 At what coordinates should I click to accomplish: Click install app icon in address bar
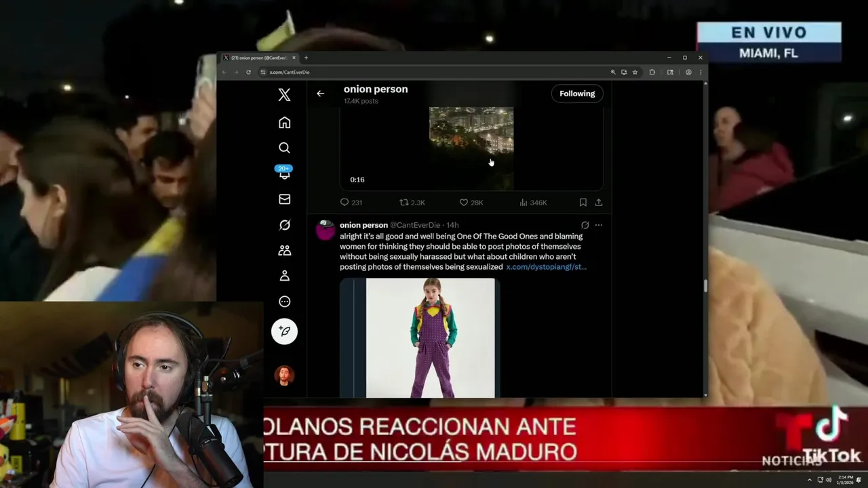coord(624,72)
